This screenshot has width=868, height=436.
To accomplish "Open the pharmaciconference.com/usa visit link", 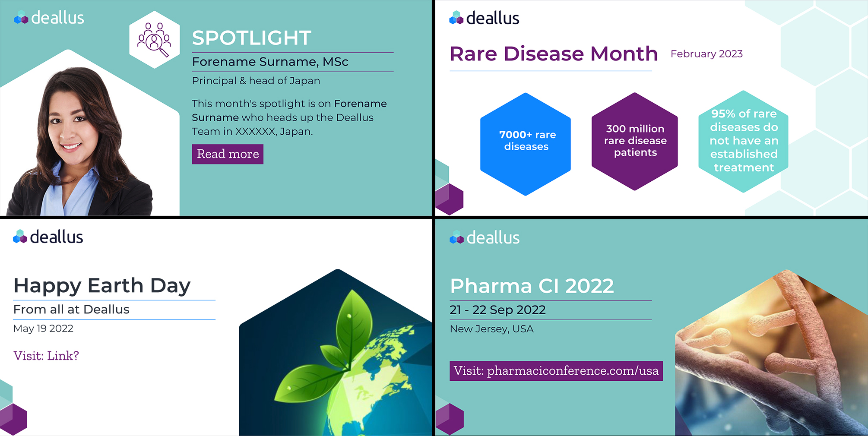I will tap(556, 371).
